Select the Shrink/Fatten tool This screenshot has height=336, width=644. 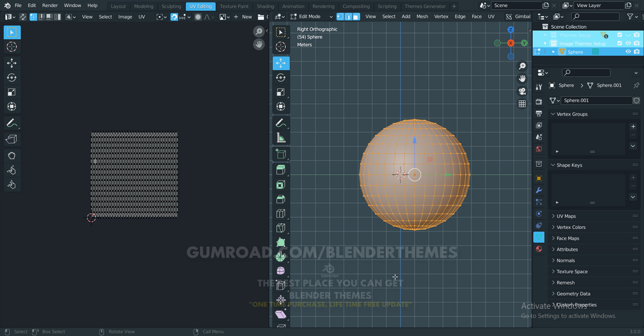(281, 300)
